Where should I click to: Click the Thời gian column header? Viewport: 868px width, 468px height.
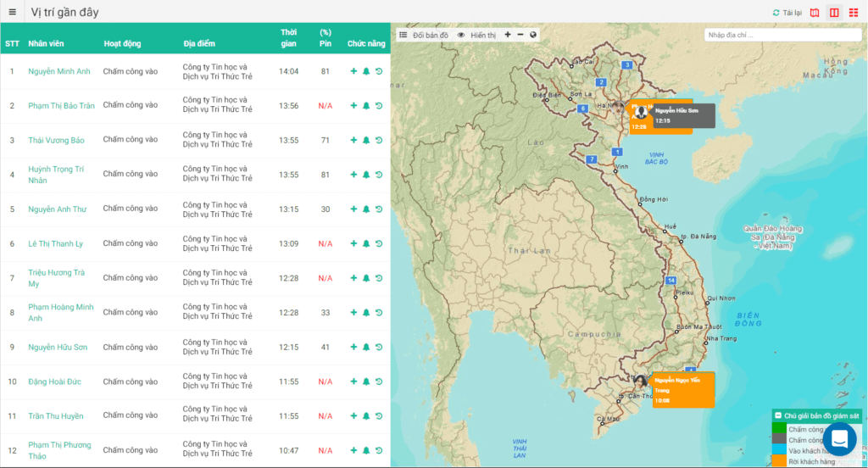(x=288, y=38)
